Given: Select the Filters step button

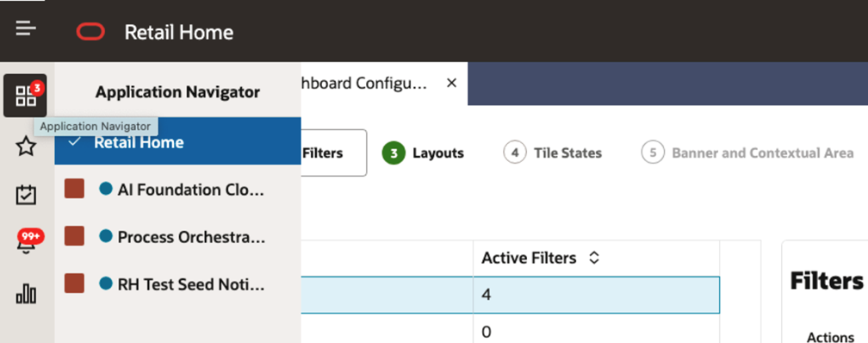Looking at the screenshot, I should [334, 153].
